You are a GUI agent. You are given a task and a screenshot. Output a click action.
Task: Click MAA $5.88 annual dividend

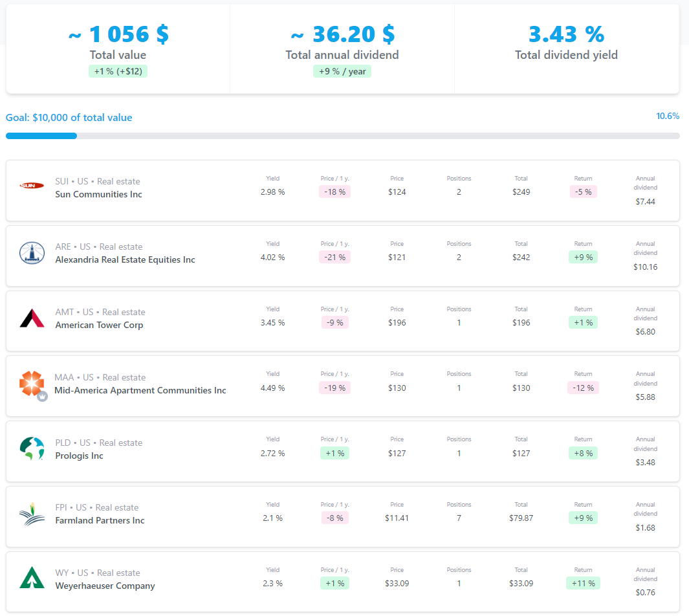[x=646, y=397]
